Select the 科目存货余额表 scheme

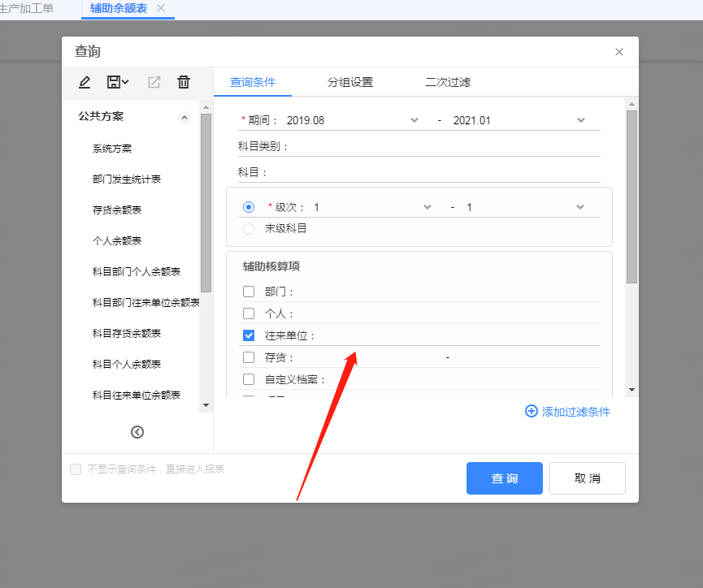pyautogui.click(x=127, y=333)
